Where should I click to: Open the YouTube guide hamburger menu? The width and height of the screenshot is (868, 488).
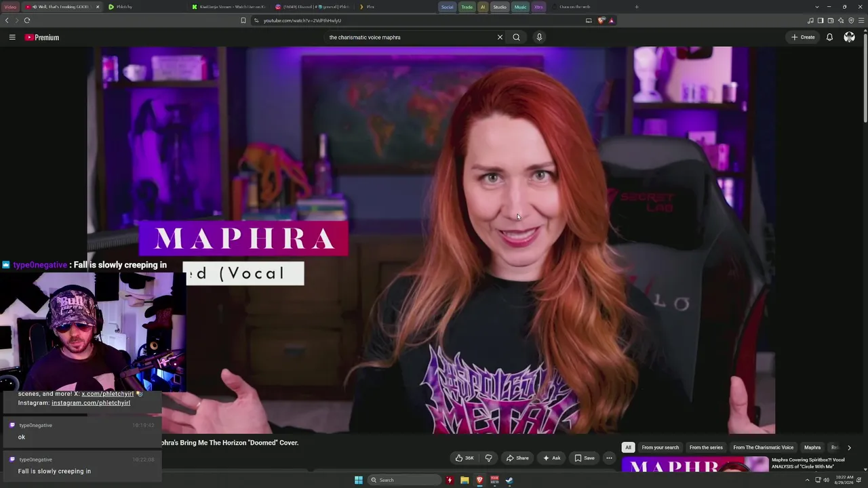coord(12,37)
